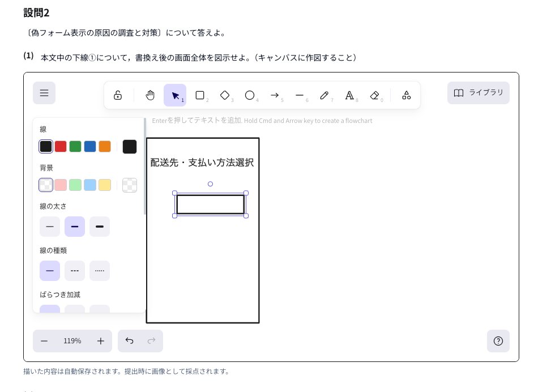Screen dimensions: 534x392
Task: Select the Diamond shape tool
Action: 225,95
